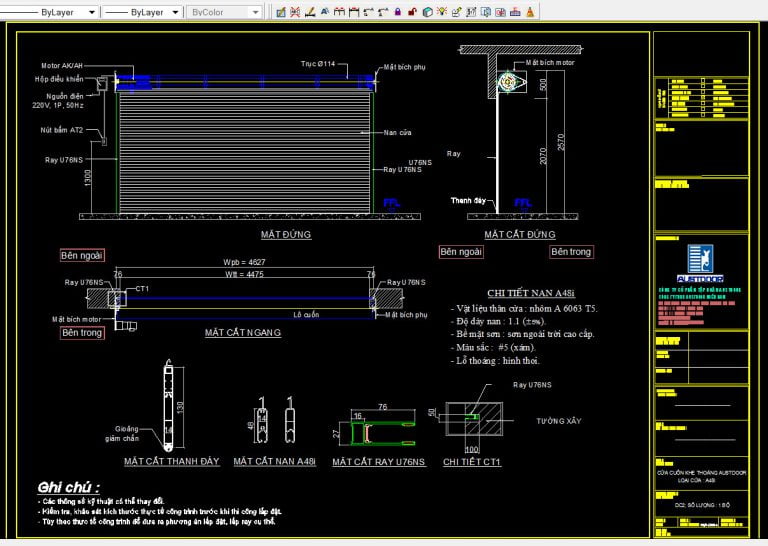768x546 pixels.
Task: Click the AUSTDOOR logo in title block
Action: point(700,263)
